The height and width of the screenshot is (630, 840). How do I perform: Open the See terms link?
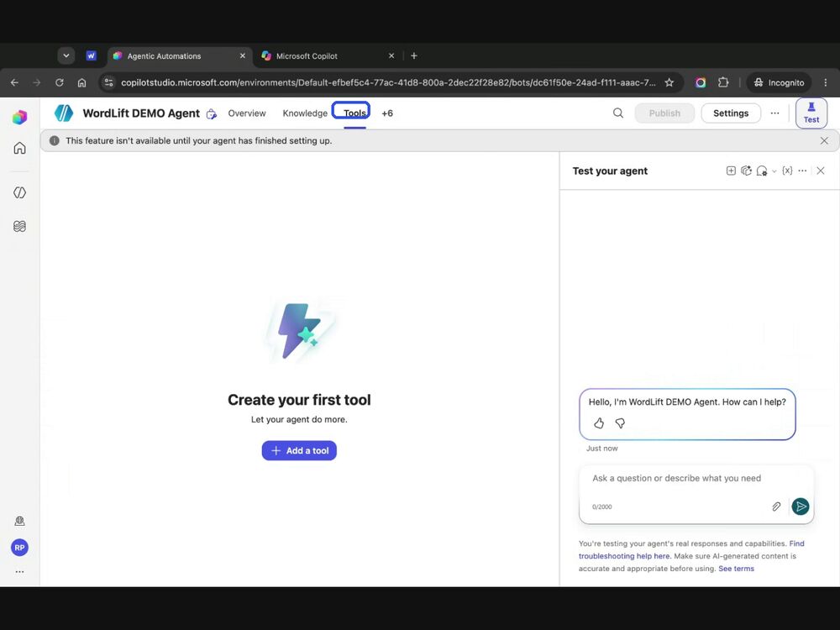(x=736, y=569)
